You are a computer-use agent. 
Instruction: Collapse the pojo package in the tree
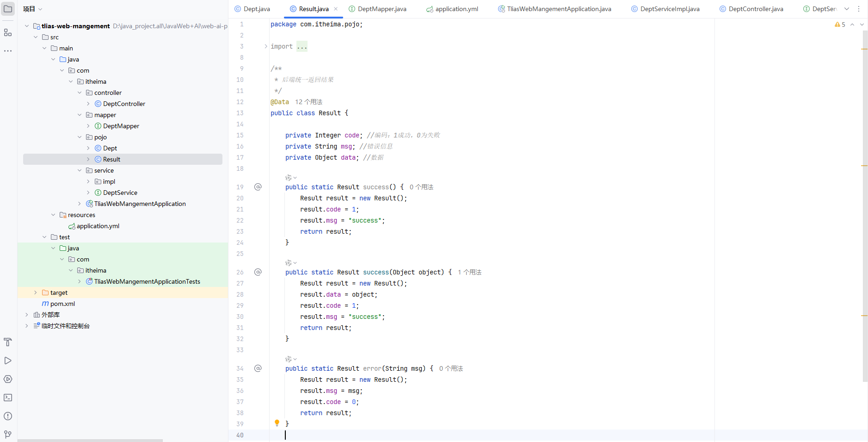point(80,137)
